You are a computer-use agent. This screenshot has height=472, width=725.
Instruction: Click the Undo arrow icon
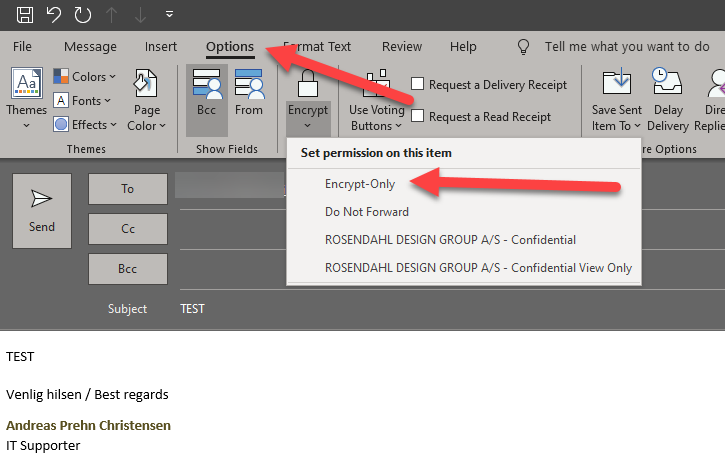point(54,15)
